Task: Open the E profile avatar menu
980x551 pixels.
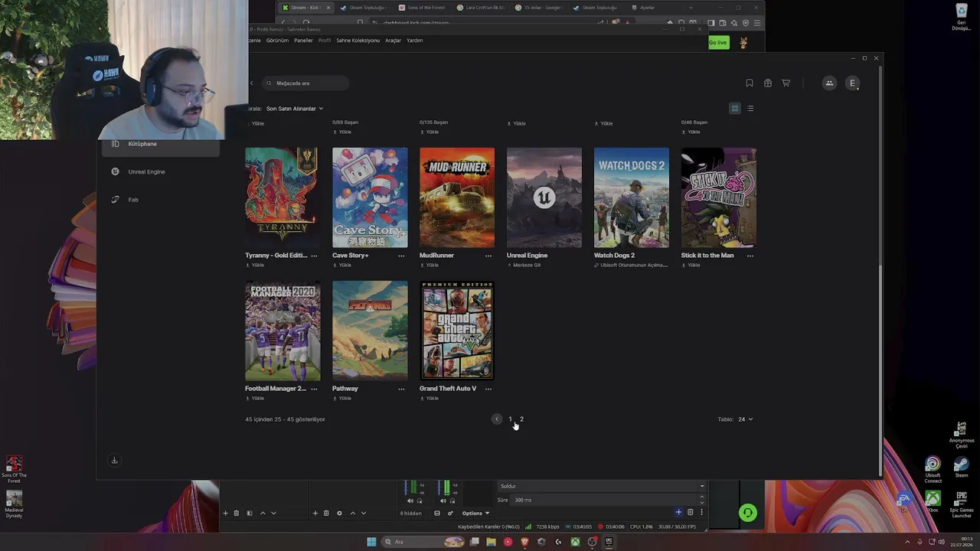Action: click(852, 83)
